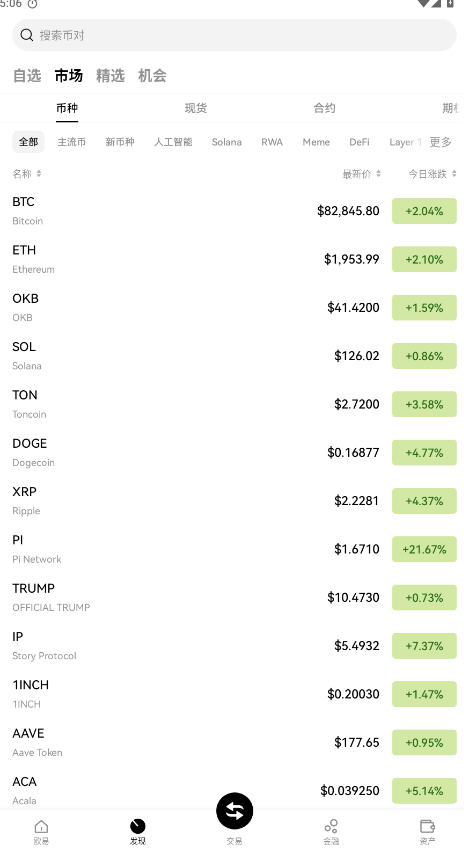Select the Meme filter chip
This screenshot has width=464, height=863.
click(316, 142)
